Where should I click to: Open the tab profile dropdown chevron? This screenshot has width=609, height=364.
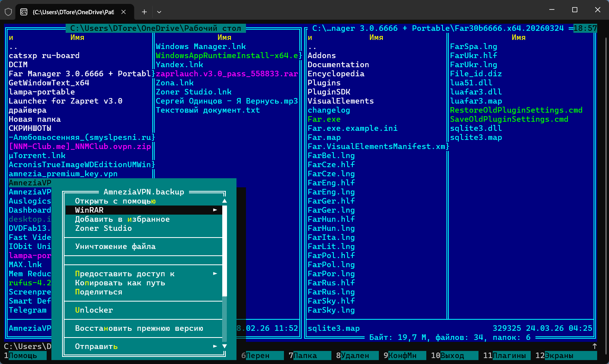(159, 12)
